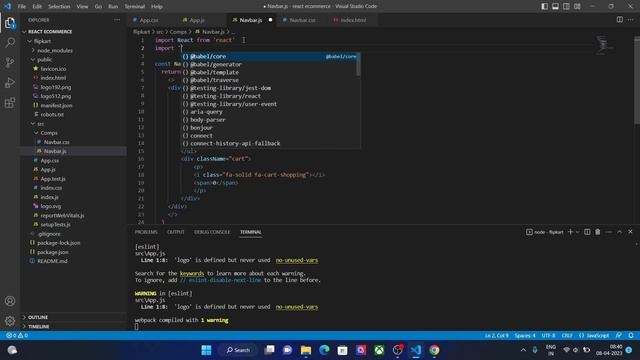This screenshot has width=640, height=360.
Task: Maximize the panel with up chevron
Action: click(x=620, y=232)
